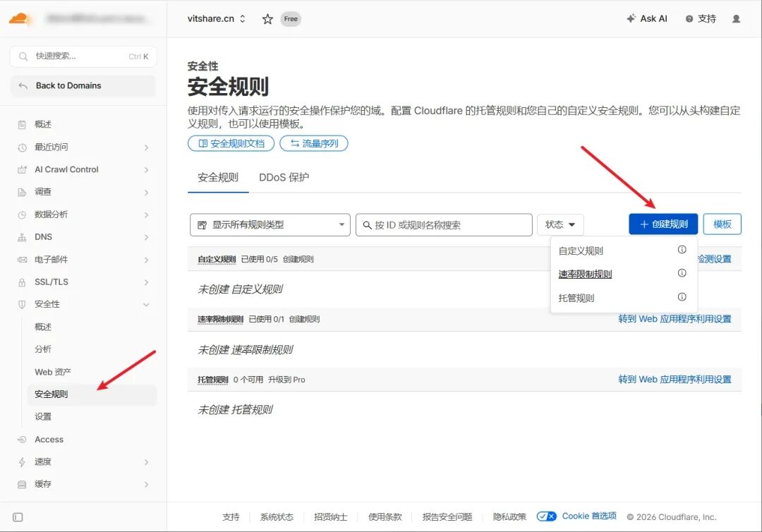The image size is (762, 532).
Task: Click info icon next to 托管规则 menu item
Action: coord(682,297)
